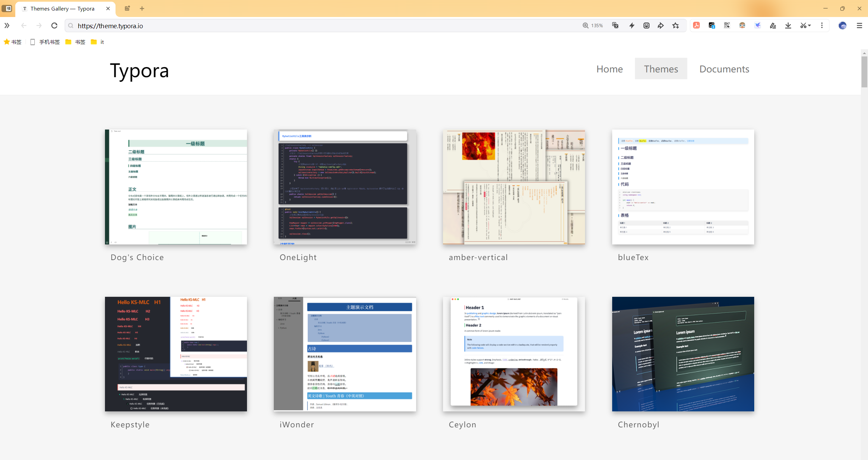Click the 'Ceylon' theme title

pos(462,425)
